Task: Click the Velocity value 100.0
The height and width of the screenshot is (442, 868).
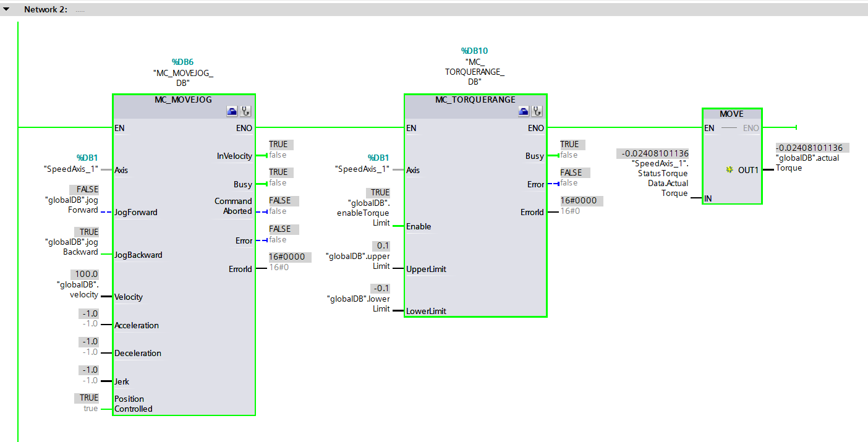Action: pyautogui.click(x=85, y=274)
